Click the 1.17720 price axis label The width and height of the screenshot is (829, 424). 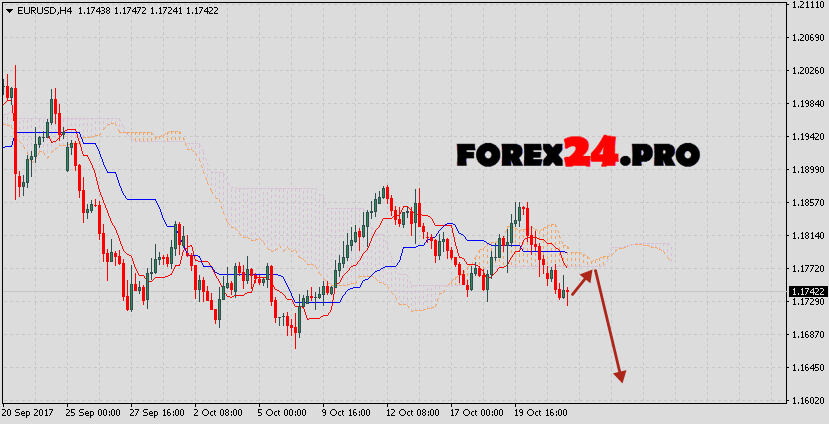807,269
